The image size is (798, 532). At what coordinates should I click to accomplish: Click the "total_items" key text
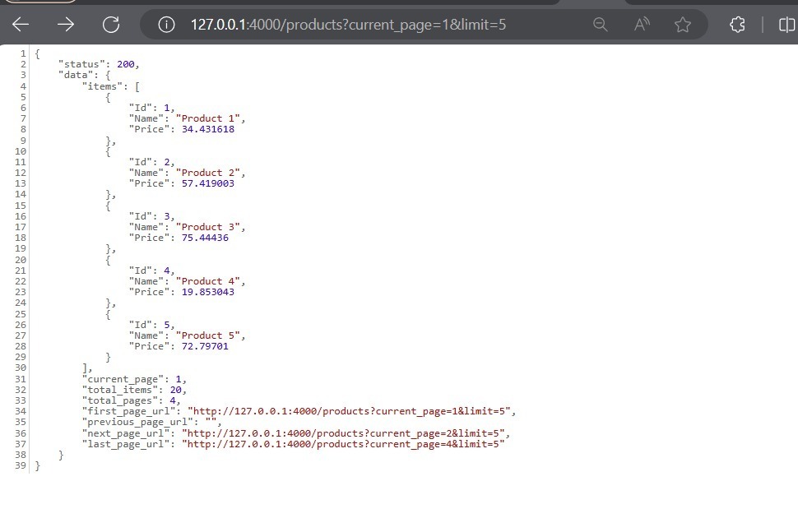[119, 390]
